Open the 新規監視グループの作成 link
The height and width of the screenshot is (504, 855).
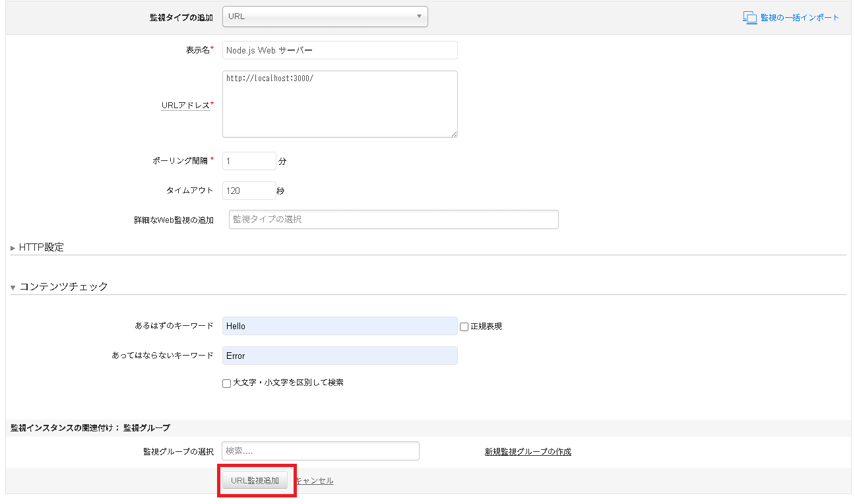click(528, 452)
